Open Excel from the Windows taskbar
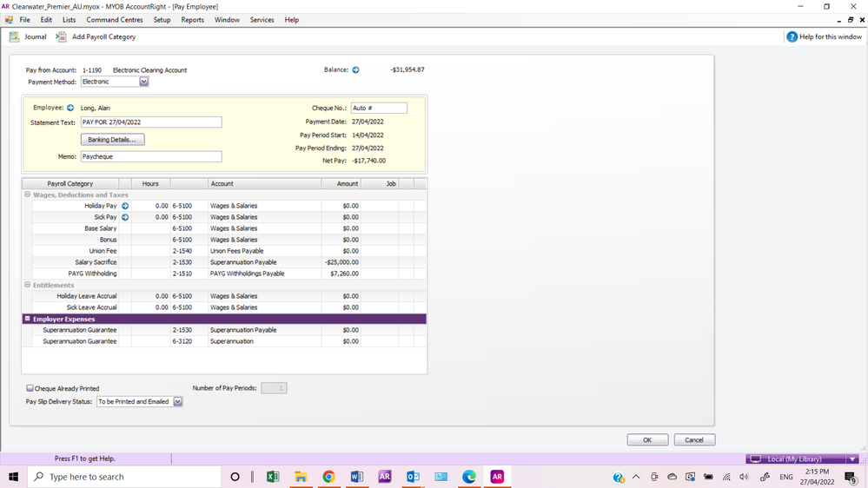Image resolution: width=868 pixels, height=488 pixels. click(x=272, y=477)
